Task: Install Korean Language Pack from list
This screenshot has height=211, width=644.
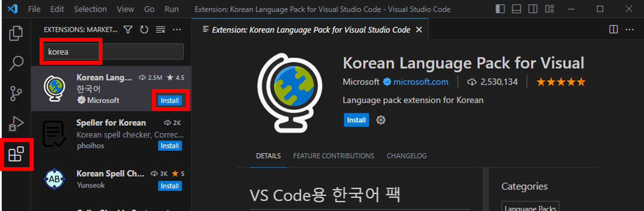Action: pos(170,101)
